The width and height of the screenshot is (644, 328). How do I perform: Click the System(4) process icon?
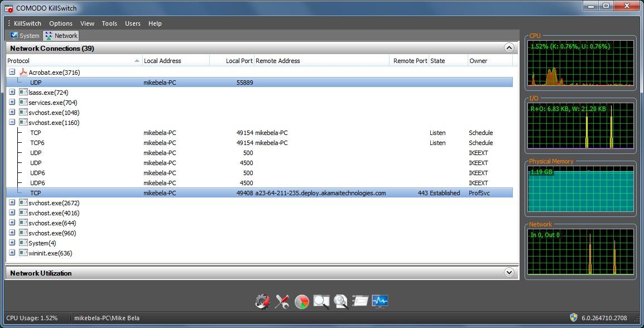[23, 243]
